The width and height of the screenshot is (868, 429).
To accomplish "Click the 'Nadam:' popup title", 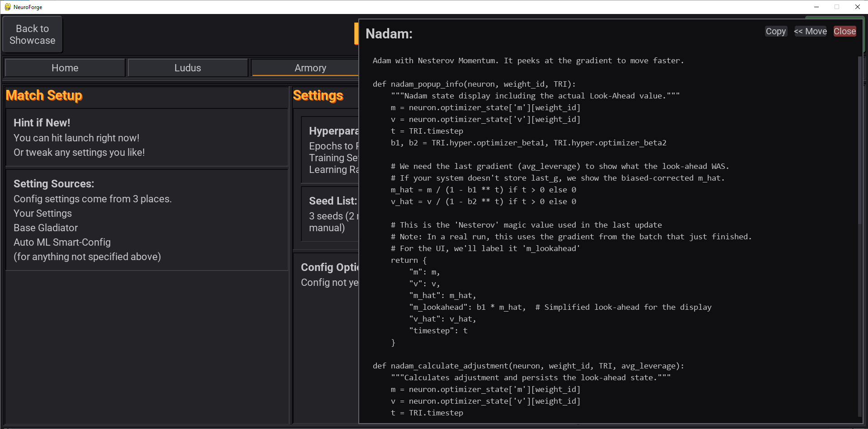I will click(389, 34).
